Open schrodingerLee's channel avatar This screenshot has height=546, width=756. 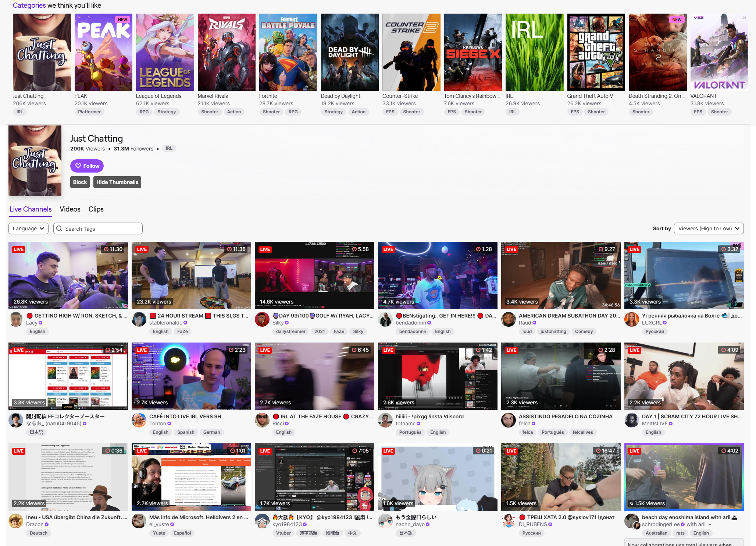(x=632, y=521)
